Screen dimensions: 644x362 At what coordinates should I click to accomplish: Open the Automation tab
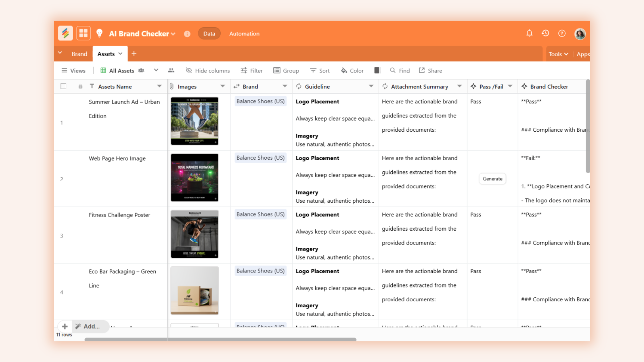pyautogui.click(x=244, y=34)
